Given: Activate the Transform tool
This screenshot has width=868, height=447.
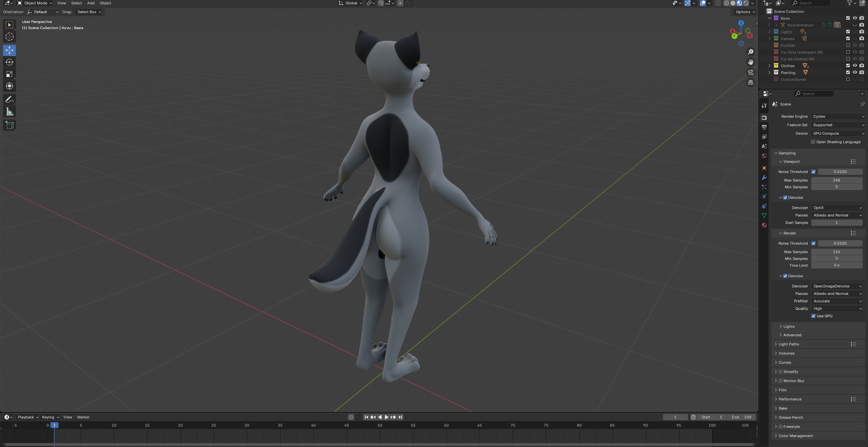Looking at the screenshot, I should pos(9,86).
